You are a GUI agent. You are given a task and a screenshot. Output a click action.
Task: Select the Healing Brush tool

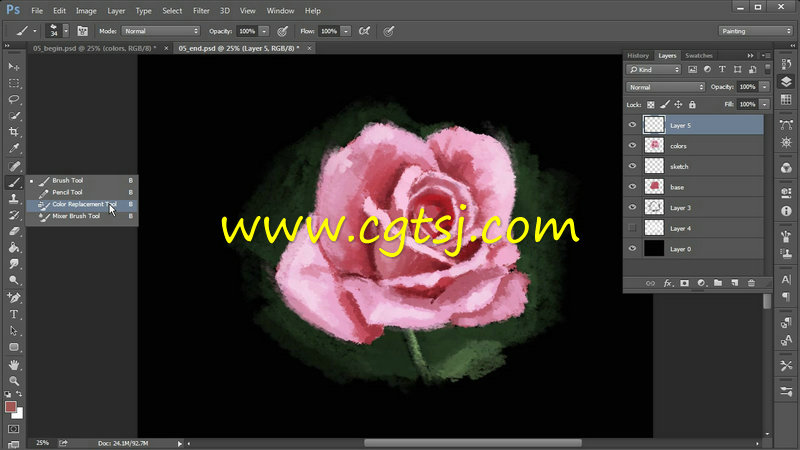click(x=14, y=166)
